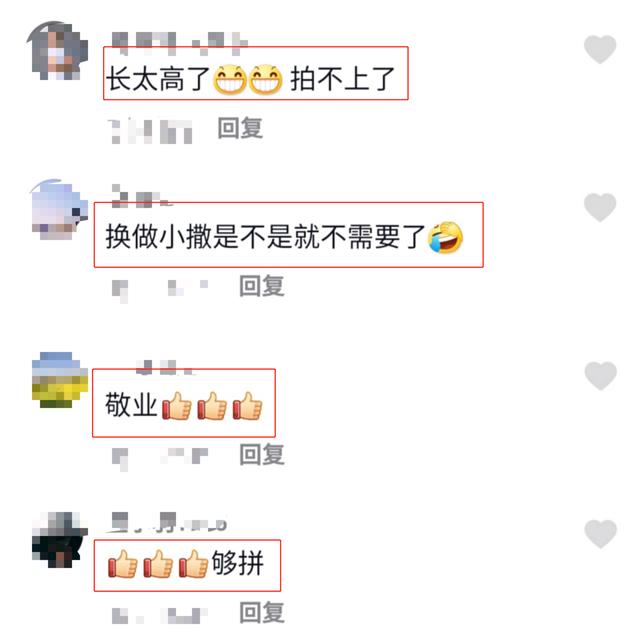Viewport: 640px width, 640px height.
Task: Open username above the "敬业" comment
Action: (x=165, y=368)
